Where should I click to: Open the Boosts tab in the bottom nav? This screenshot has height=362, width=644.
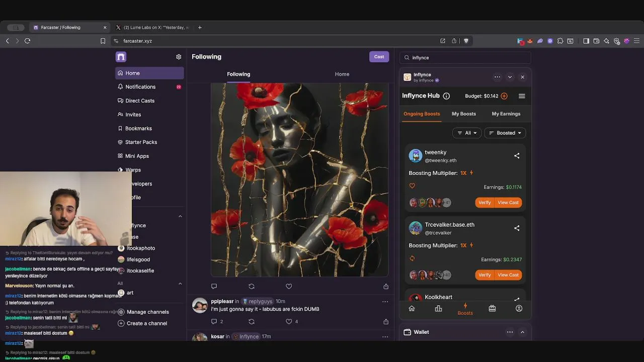point(465,309)
